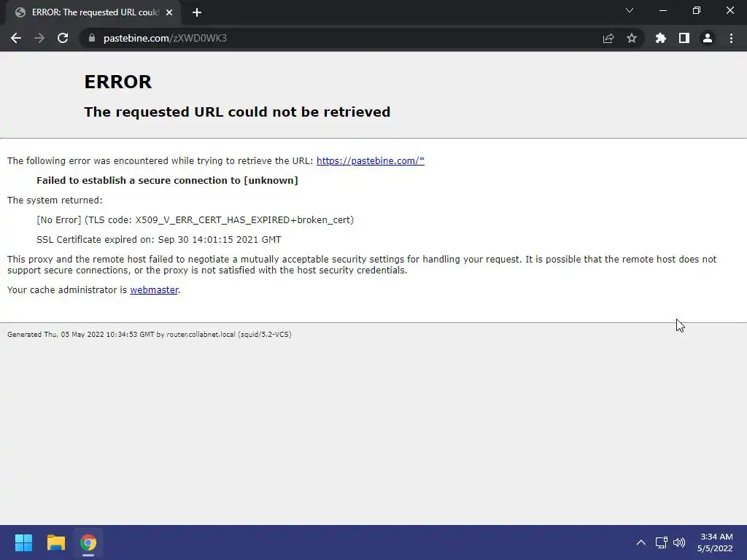Image resolution: width=747 pixels, height=560 pixels.
Task: Open the Chrome profile menu
Action: tap(708, 38)
